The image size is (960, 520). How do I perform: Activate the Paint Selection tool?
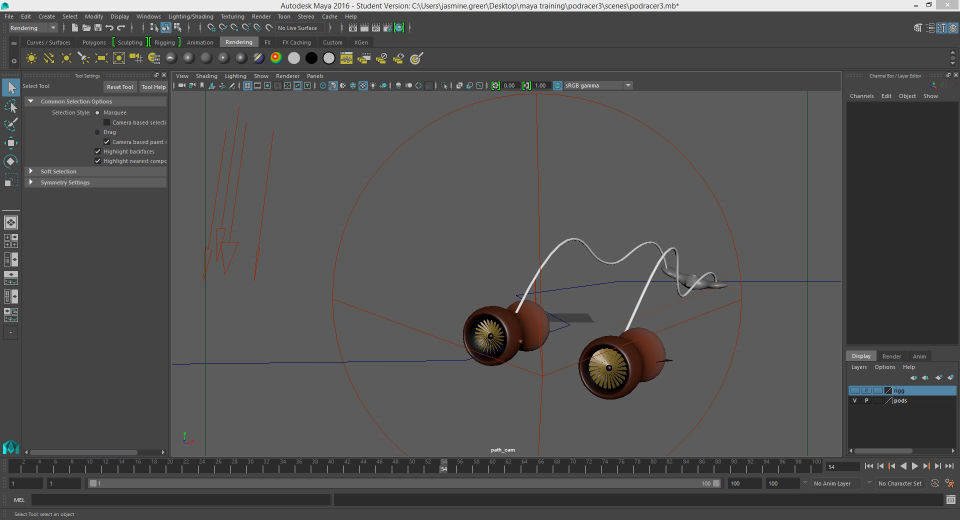point(11,124)
